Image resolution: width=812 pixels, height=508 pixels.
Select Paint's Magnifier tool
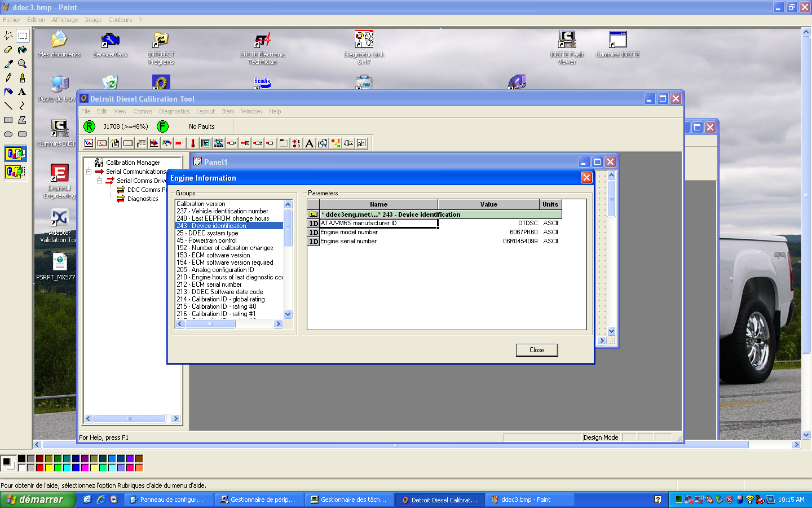(23, 64)
